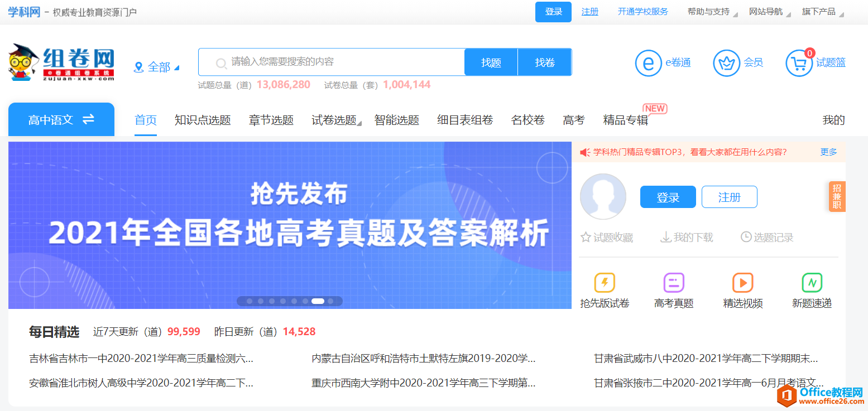Select the first carousel dot
868x411 pixels.
point(250,301)
